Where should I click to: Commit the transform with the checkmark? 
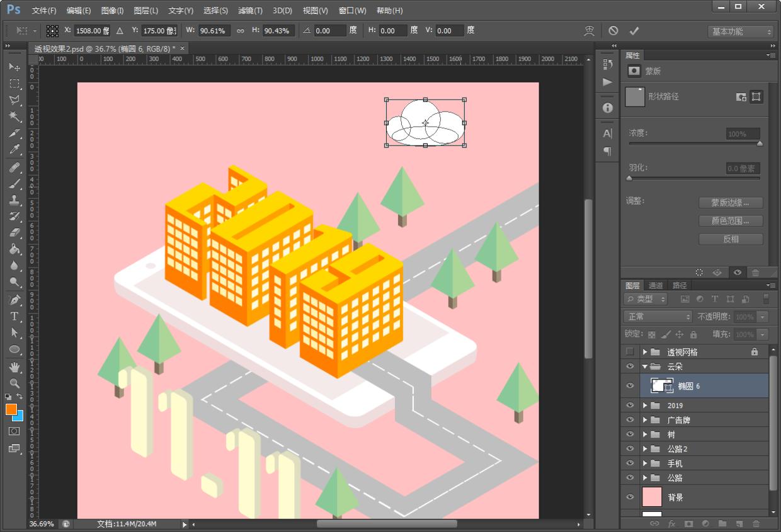pos(634,30)
